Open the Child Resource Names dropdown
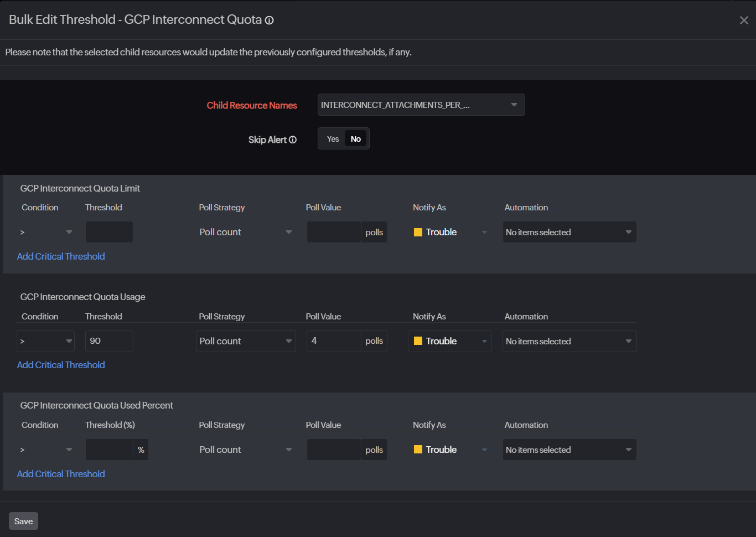Screen dimensions: 756x537 421,105
